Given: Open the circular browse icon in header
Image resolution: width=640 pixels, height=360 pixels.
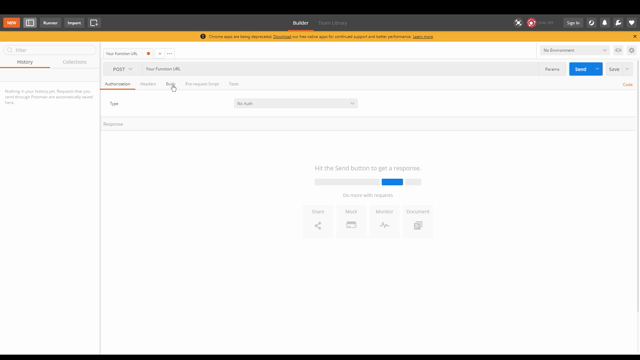Looking at the screenshot, I should pos(591,23).
